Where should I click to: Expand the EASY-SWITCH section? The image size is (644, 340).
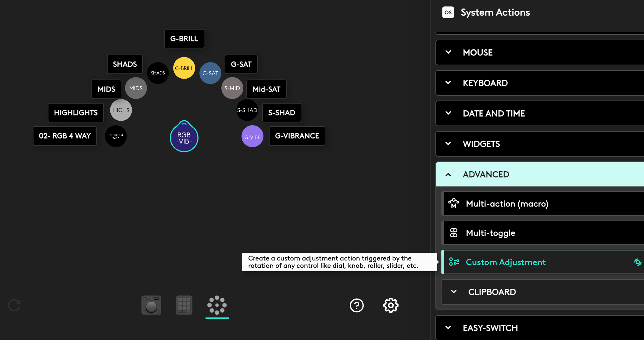490,328
